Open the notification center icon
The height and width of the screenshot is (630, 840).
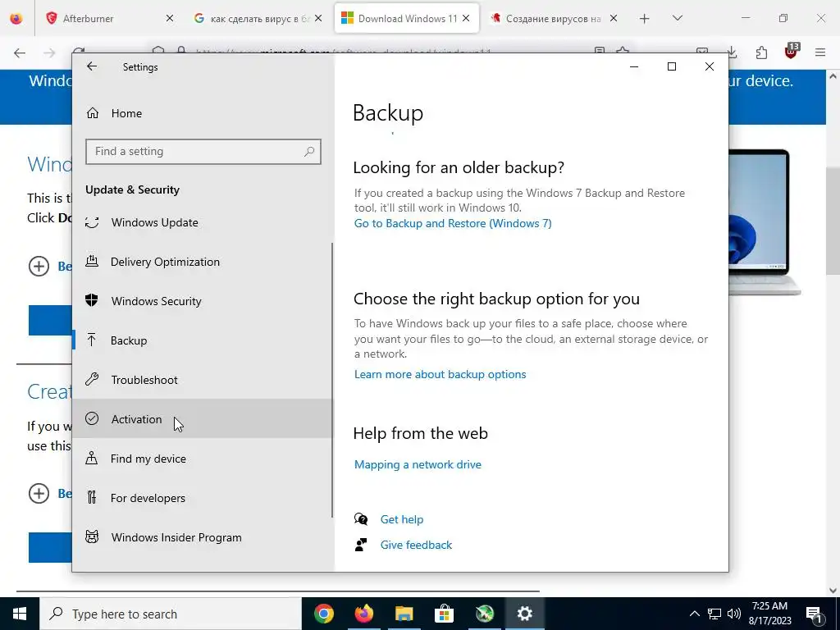tap(814, 614)
